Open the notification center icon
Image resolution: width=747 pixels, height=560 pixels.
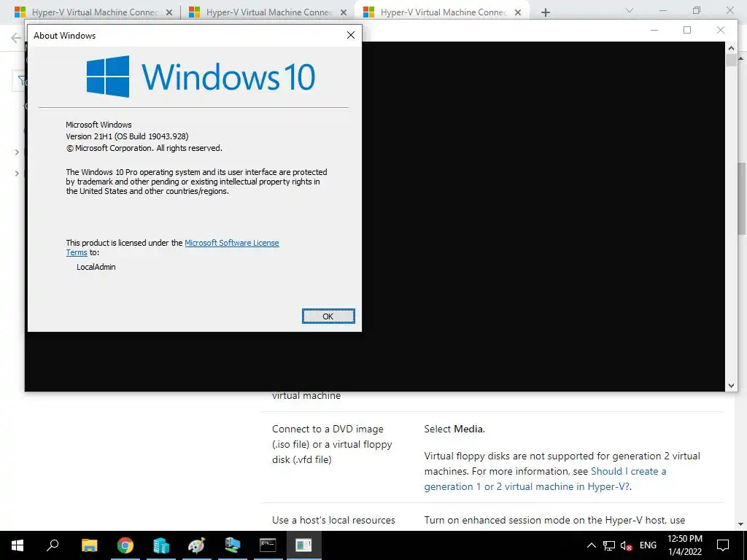click(723, 545)
